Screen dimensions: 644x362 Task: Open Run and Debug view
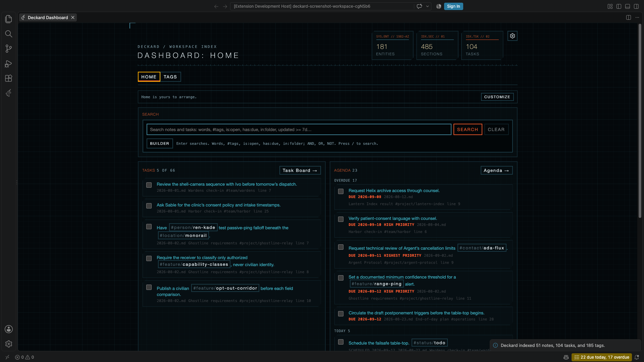(9, 63)
